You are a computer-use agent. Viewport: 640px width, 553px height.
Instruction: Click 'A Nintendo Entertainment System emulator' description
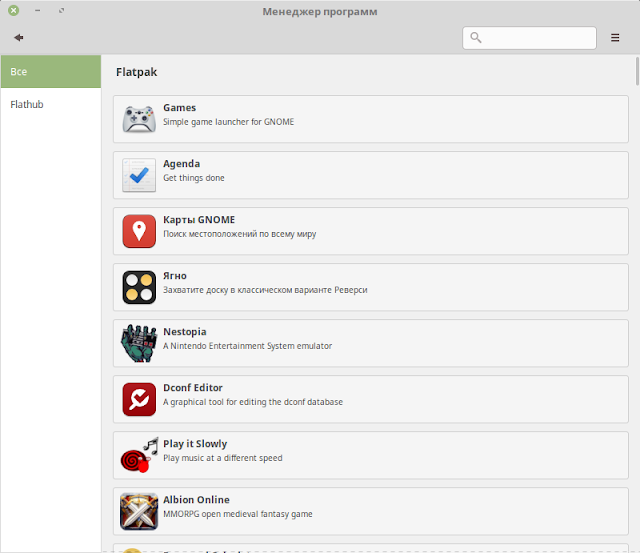[x=248, y=346]
